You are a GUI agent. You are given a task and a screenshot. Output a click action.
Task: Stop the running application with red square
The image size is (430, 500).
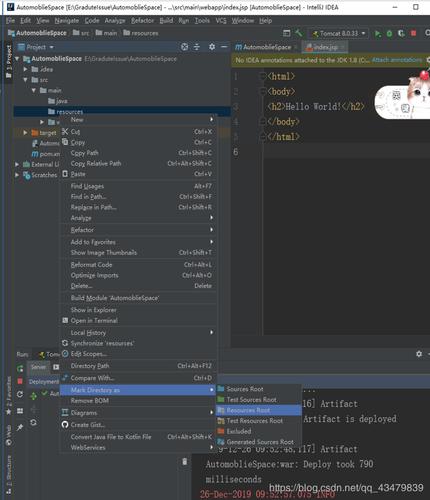414,33
